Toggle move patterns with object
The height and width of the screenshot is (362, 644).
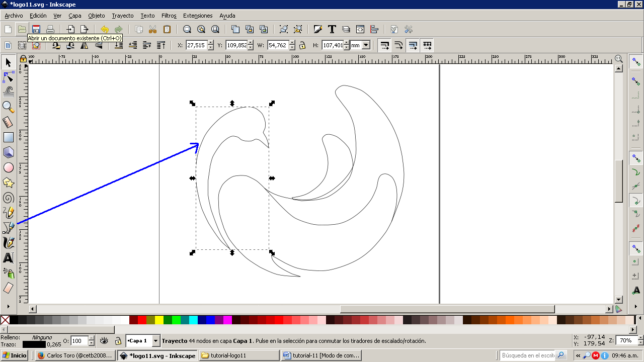(x=427, y=45)
